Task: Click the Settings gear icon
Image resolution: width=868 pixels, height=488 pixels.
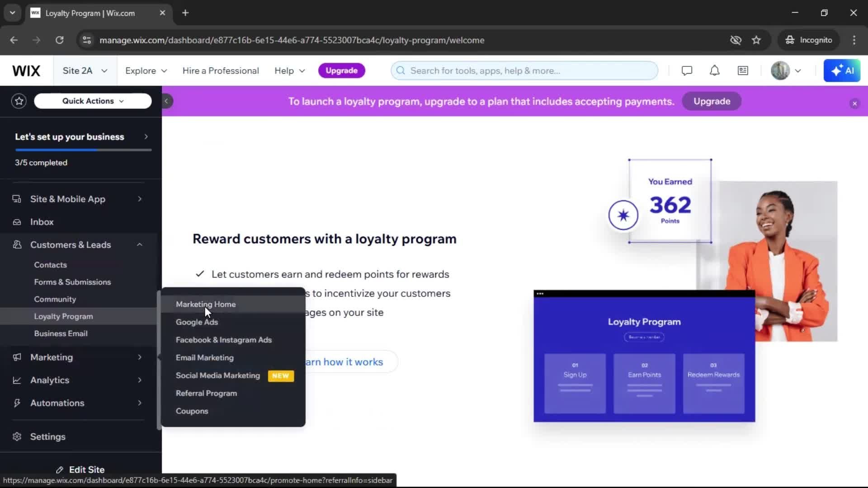Action: (x=17, y=437)
